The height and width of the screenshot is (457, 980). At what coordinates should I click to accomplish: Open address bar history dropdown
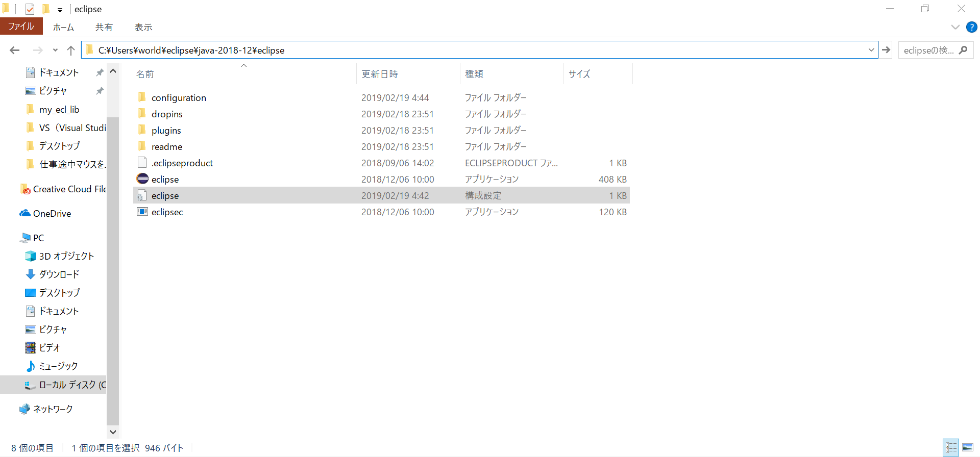tap(871, 50)
